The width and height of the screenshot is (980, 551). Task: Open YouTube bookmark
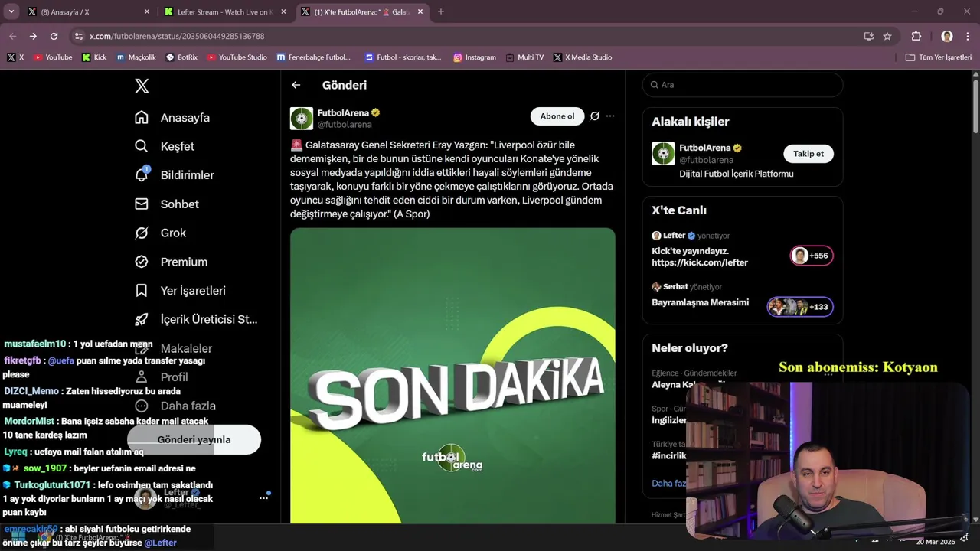pos(53,57)
